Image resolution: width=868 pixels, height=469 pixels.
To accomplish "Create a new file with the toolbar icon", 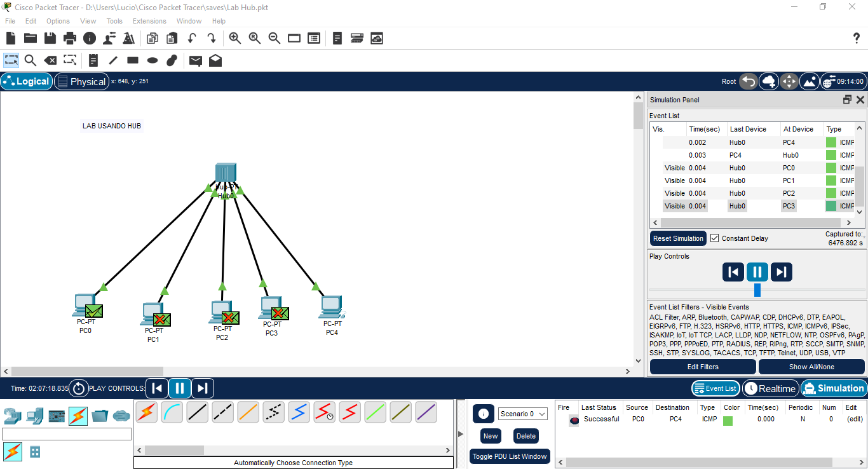I will 11,38.
